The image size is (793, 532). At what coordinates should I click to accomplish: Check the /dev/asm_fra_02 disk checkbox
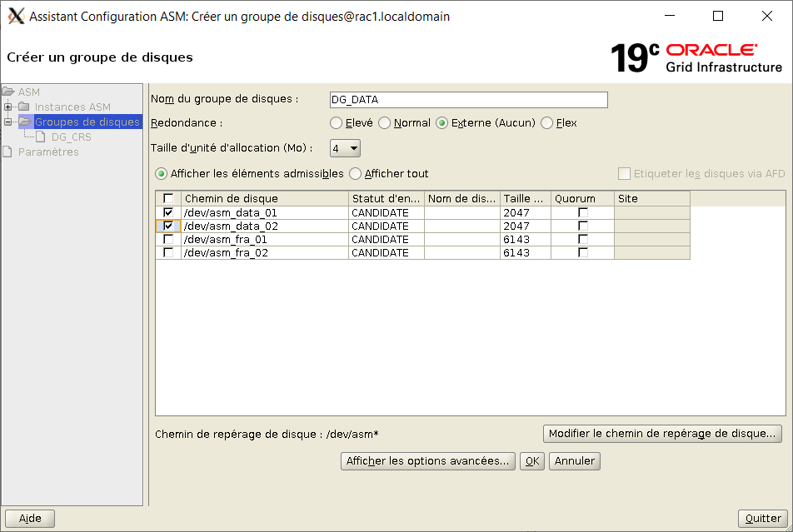168,251
